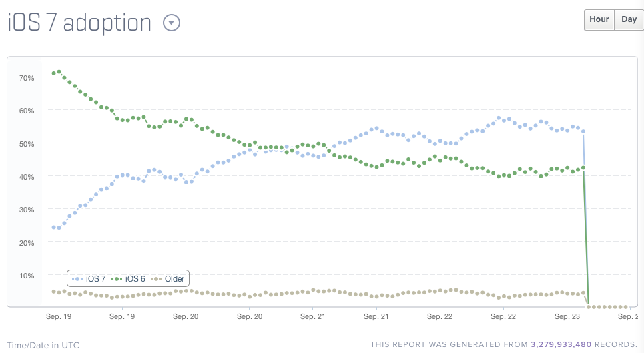Click the 10% y-axis label
This screenshot has height=353, width=644.
tap(27, 276)
